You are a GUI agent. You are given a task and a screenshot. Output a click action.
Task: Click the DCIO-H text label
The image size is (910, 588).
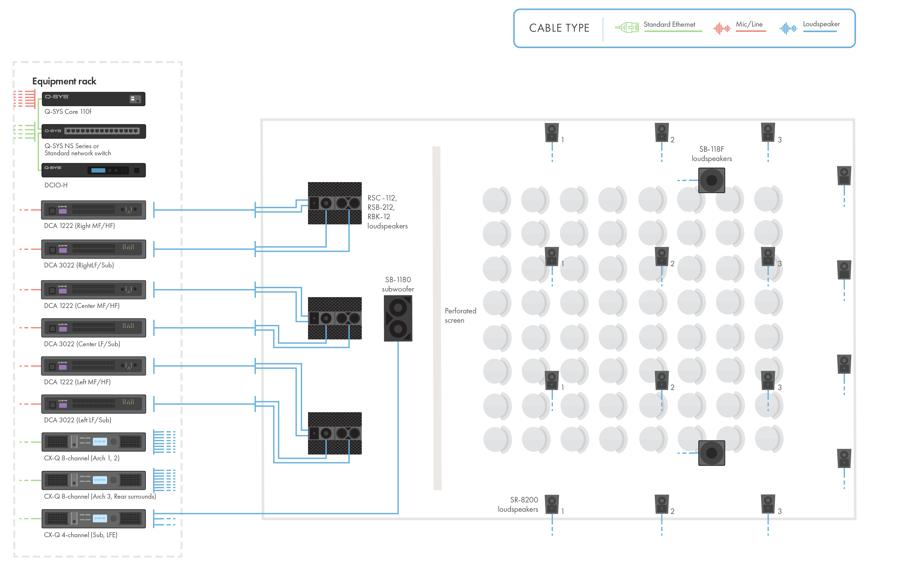(56, 185)
